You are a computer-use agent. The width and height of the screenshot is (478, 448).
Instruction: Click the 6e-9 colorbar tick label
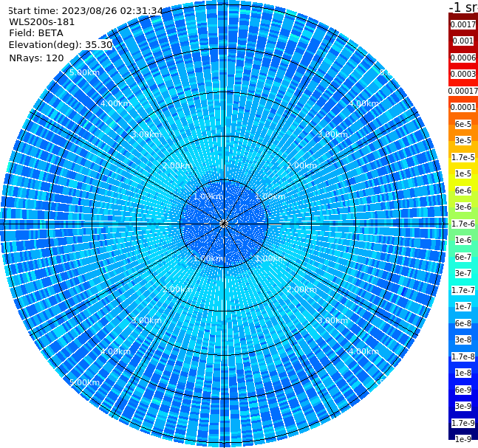click(x=463, y=390)
